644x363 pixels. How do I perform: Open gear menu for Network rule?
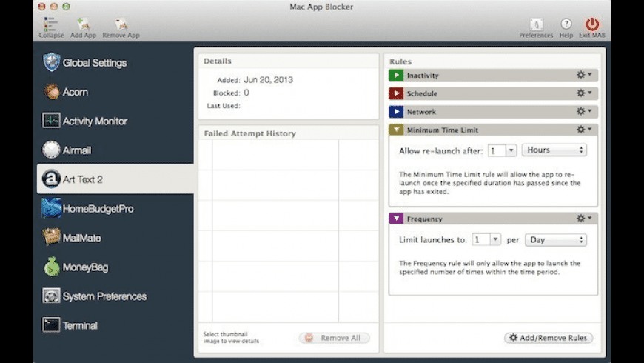583,111
